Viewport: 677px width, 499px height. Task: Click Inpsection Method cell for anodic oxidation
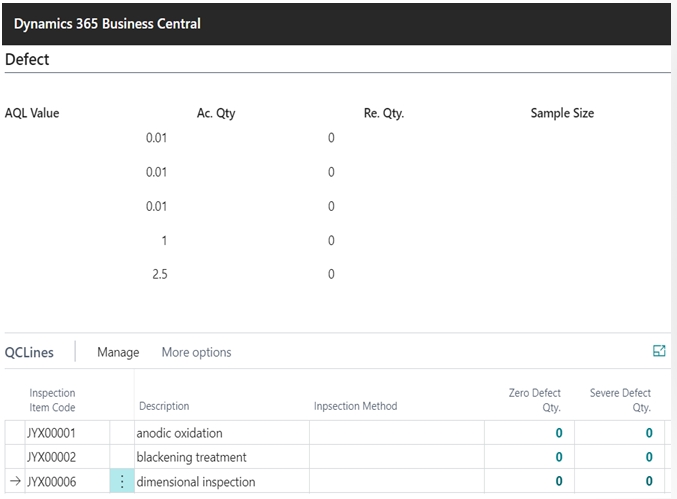pos(396,433)
